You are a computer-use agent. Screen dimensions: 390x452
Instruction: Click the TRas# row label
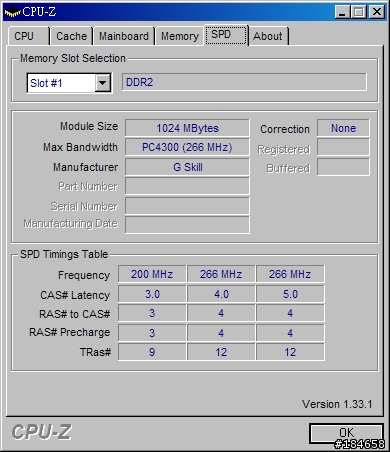click(x=95, y=352)
